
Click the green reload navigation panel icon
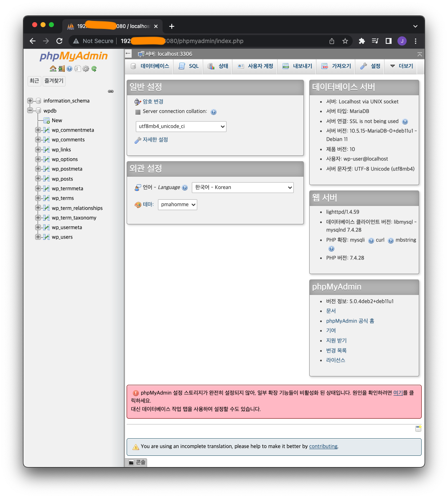[94, 69]
